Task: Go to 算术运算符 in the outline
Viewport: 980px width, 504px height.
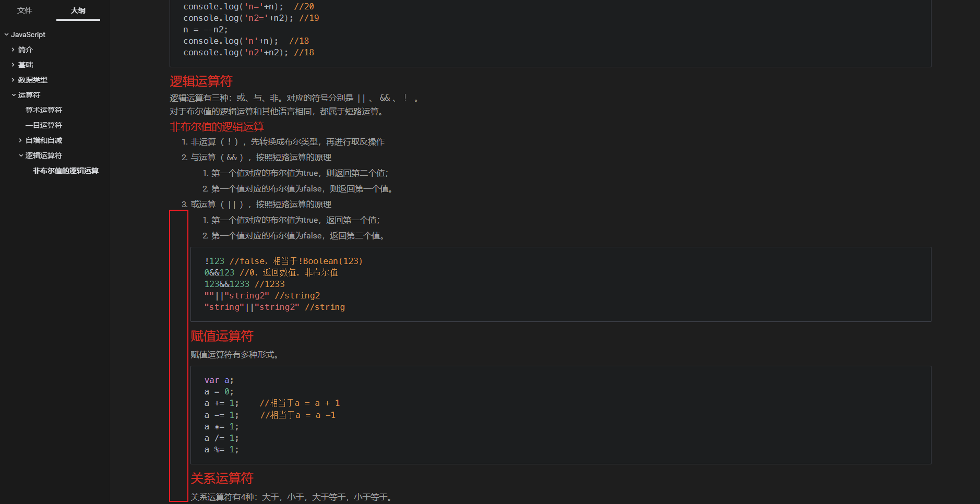Action: tap(44, 110)
